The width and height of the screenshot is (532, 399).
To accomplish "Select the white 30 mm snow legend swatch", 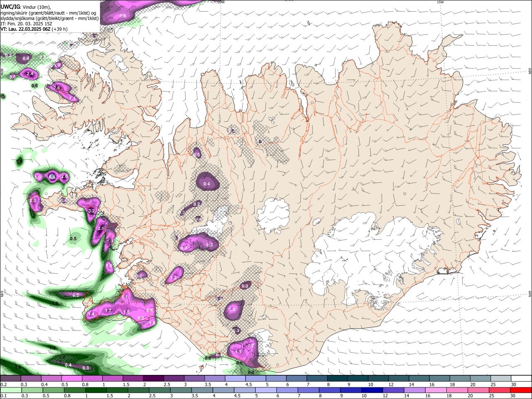I will (522, 379).
